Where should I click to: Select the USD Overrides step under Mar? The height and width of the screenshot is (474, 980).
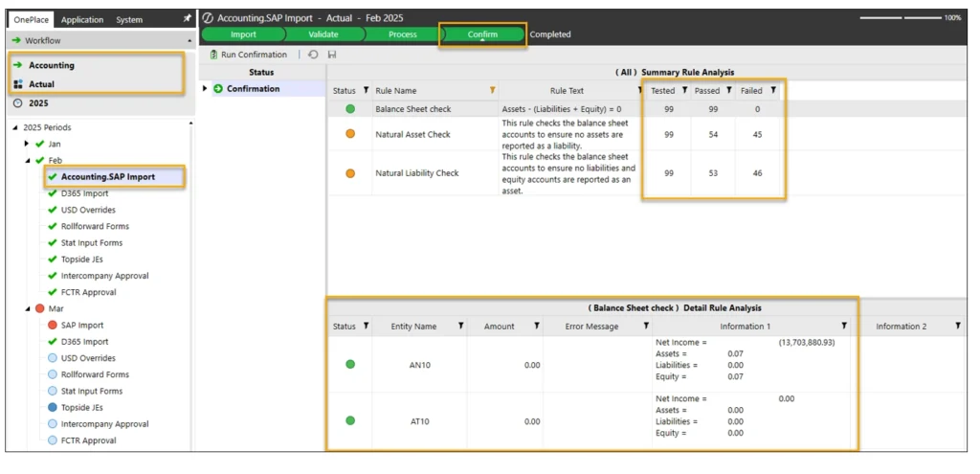click(87, 358)
